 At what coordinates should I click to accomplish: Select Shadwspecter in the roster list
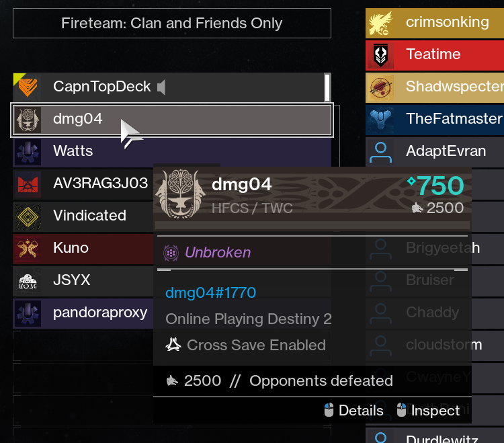point(435,87)
